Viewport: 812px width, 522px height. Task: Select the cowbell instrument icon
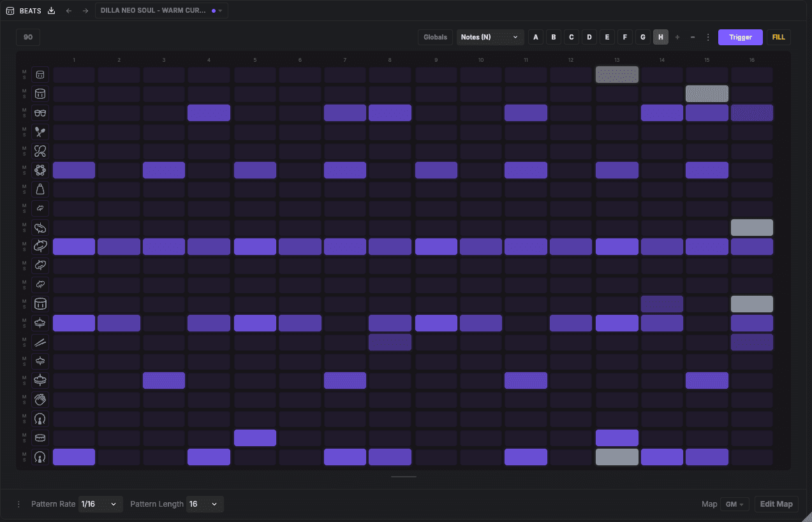pyautogui.click(x=40, y=189)
